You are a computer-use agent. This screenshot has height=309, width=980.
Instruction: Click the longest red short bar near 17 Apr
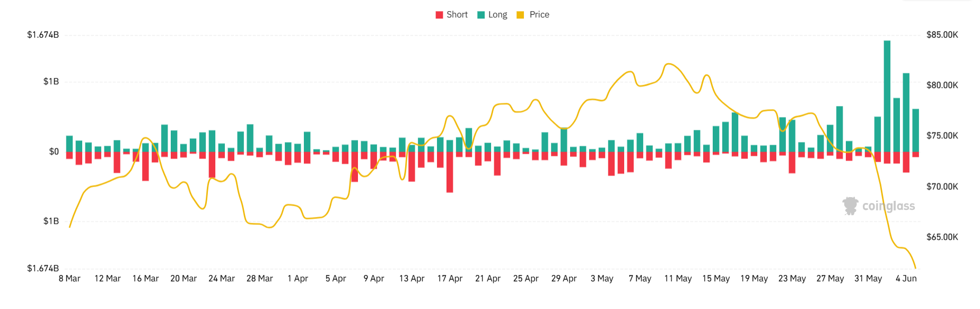[450, 172]
